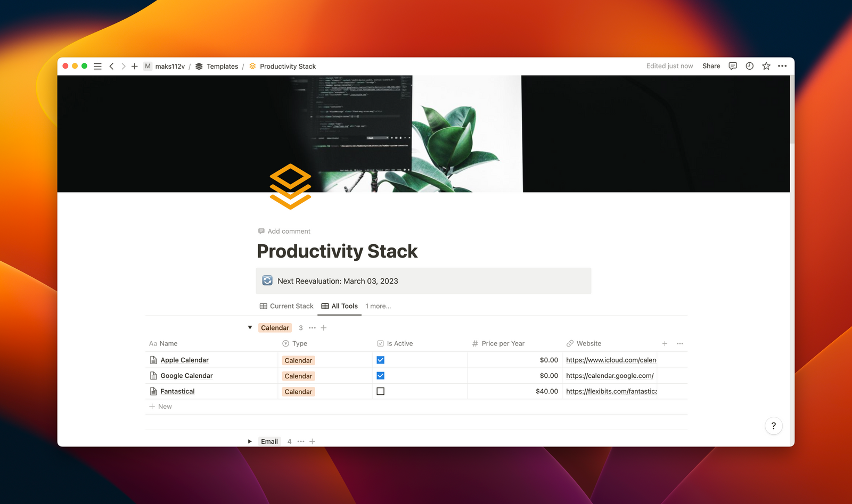Select the All Tools view tab
The image size is (852, 504).
(x=340, y=306)
